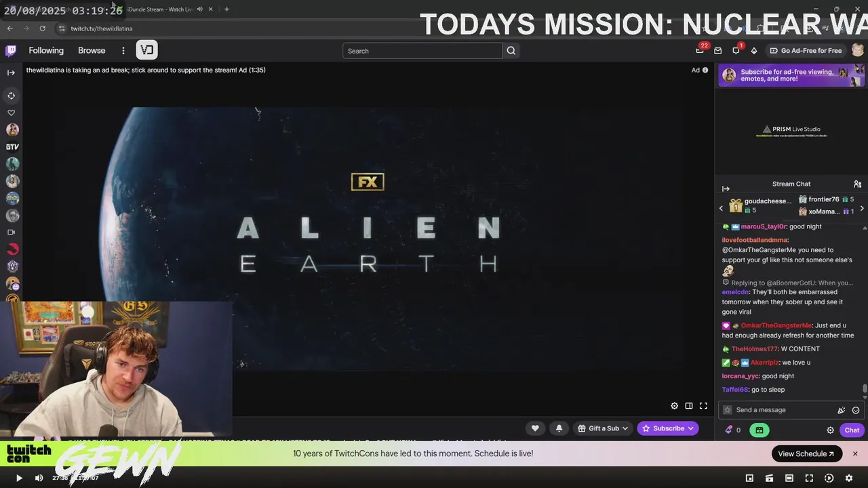Show previous gift leaderboard entries
Viewport: 868px width, 488px height.
tap(721, 208)
